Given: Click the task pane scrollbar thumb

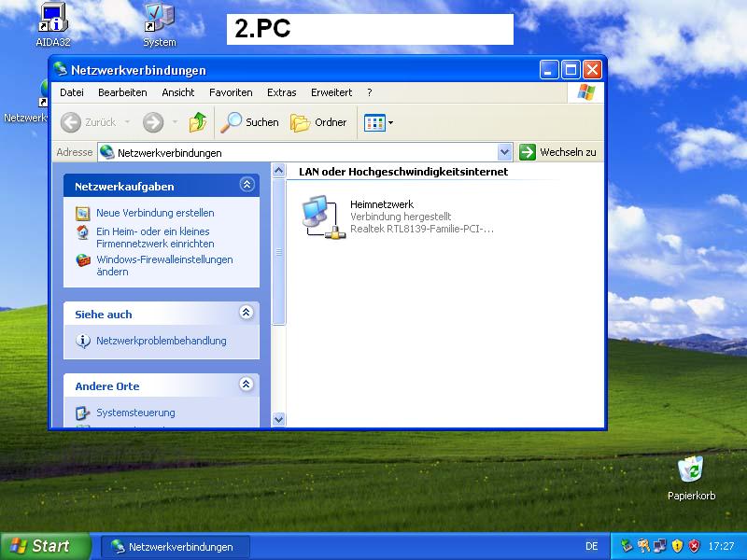Looking at the screenshot, I should pyautogui.click(x=278, y=252).
